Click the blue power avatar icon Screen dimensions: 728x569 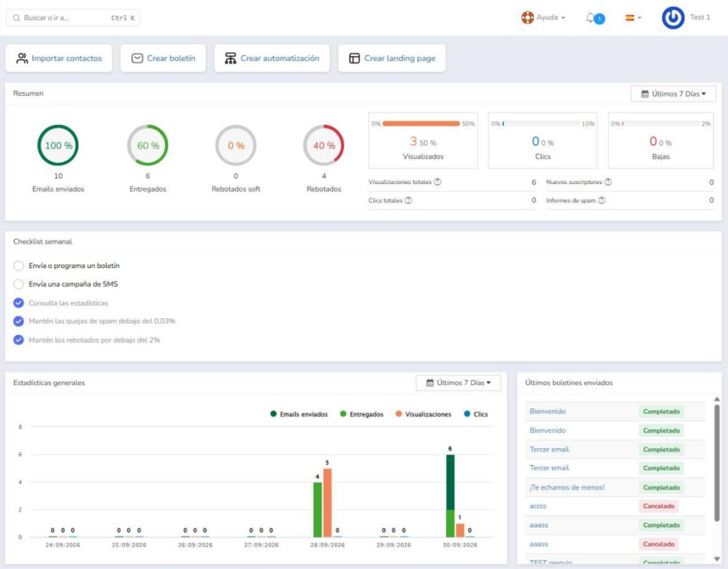point(673,18)
